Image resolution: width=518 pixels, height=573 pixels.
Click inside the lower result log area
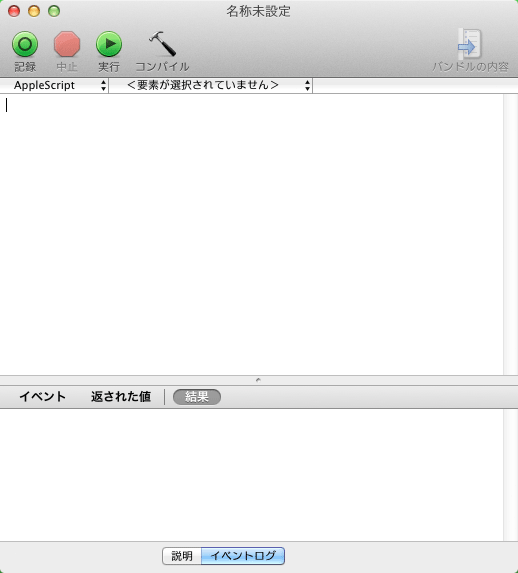252,475
